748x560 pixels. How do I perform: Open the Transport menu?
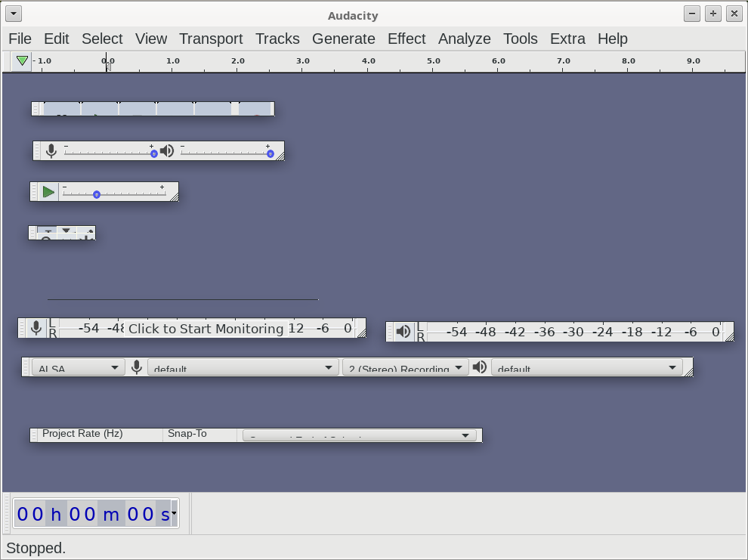click(211, 39)
